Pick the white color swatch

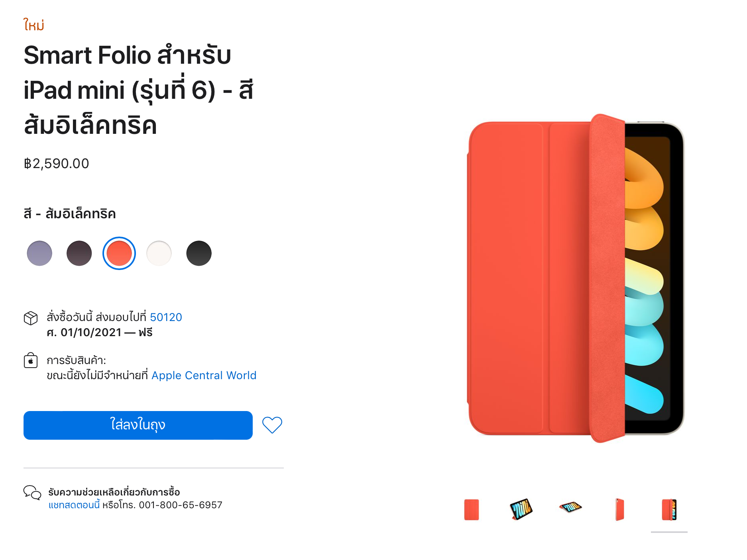159,253
